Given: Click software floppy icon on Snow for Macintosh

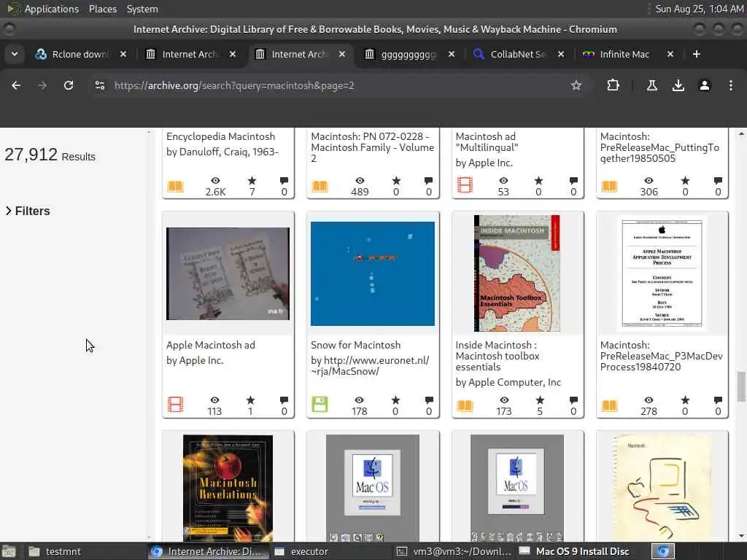Looking at the screenshot, I should [320, 404].
